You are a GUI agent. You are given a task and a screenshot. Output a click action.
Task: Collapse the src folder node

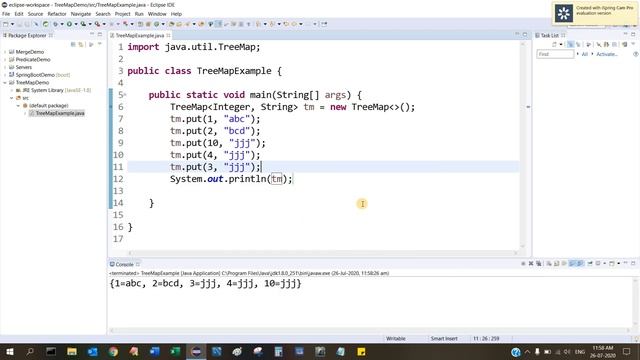pyautogui.click(x=12, y=98)
